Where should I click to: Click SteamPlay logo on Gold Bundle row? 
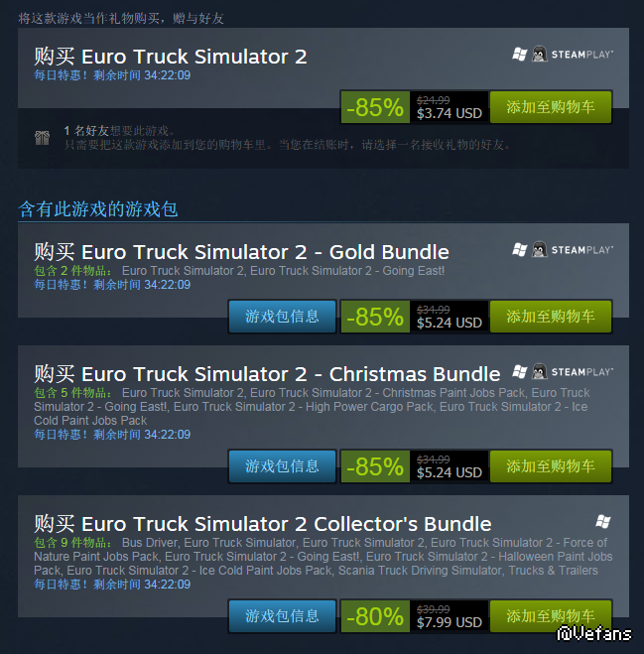(x=582, y=250)
